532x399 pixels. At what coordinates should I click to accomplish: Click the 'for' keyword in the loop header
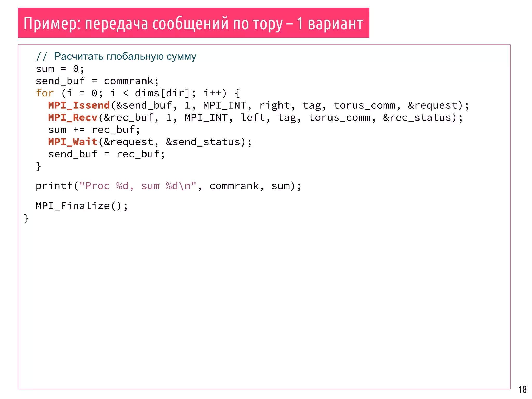tap(45, 93)
